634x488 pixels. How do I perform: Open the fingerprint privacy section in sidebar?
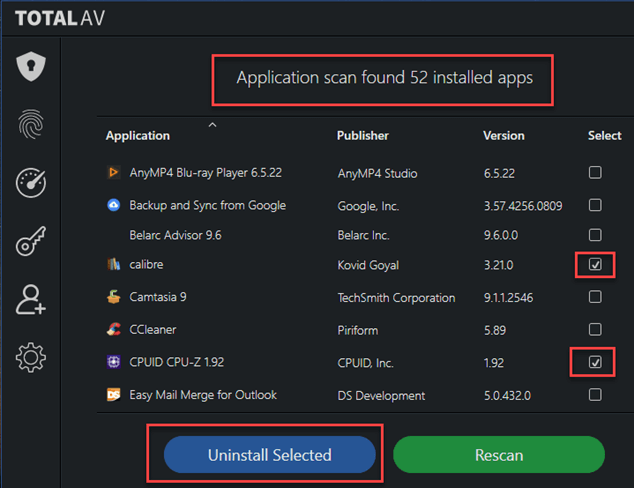(31, 125)
